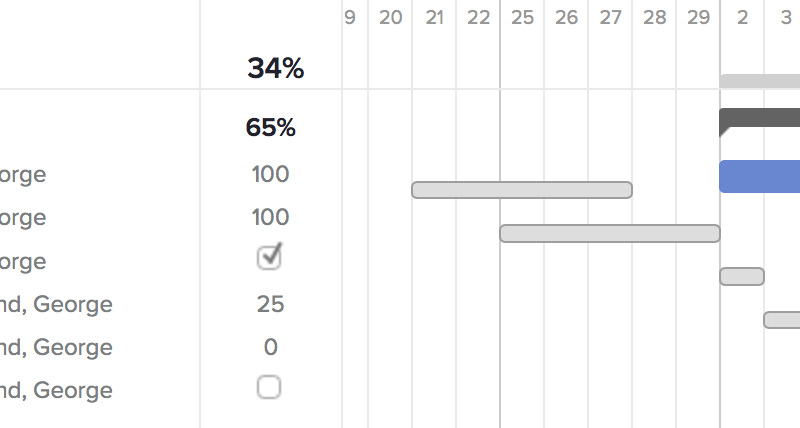Click the light gray project bar below the dates

(760, 80)
